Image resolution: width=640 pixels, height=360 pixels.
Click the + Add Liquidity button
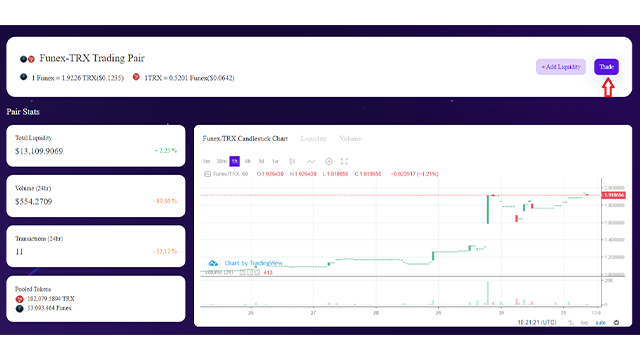[x=561, y=67]
